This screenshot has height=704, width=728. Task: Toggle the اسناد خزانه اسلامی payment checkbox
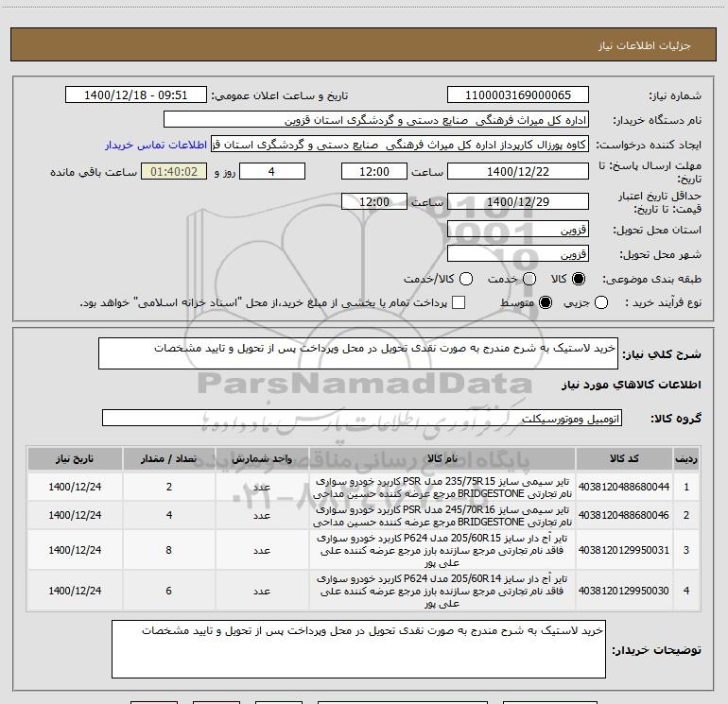pyautogui.click(x=459, y=302)
